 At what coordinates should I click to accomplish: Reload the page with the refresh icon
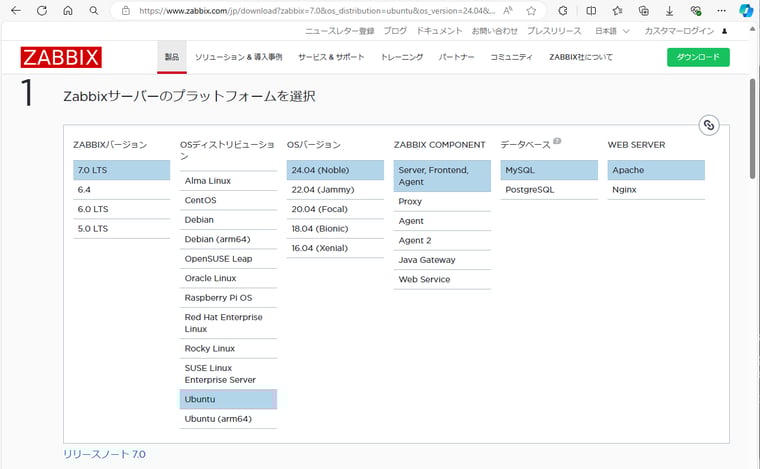[42, 11]
